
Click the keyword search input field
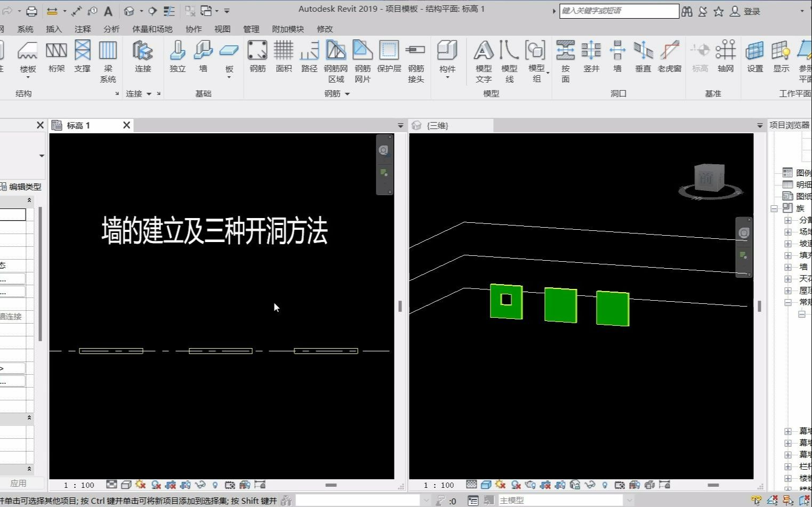(x=618, y=11)
